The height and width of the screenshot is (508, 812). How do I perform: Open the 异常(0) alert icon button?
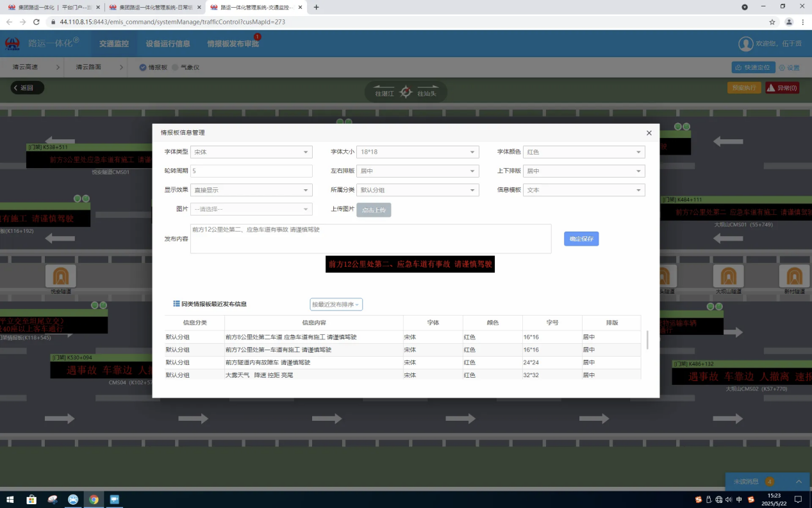click(782, 88)
